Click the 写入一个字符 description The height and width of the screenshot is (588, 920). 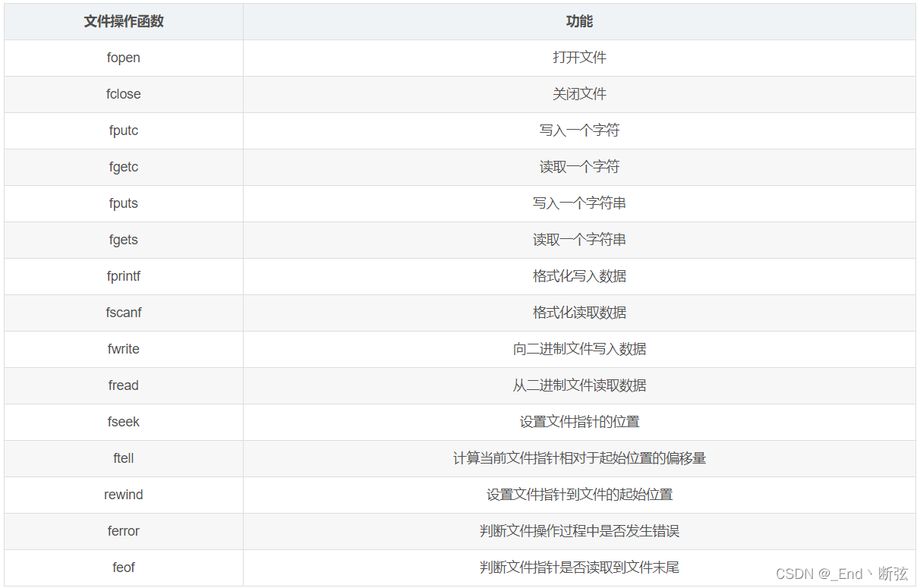(x=579, y=130)
